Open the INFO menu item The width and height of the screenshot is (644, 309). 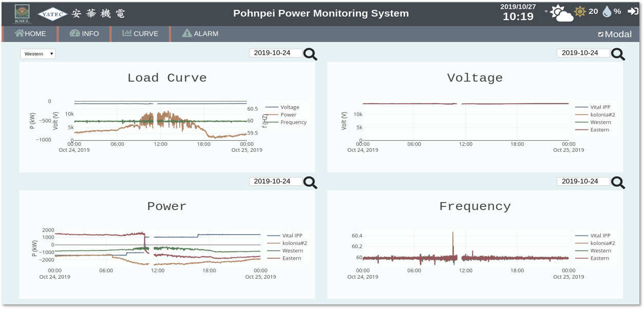84,34
